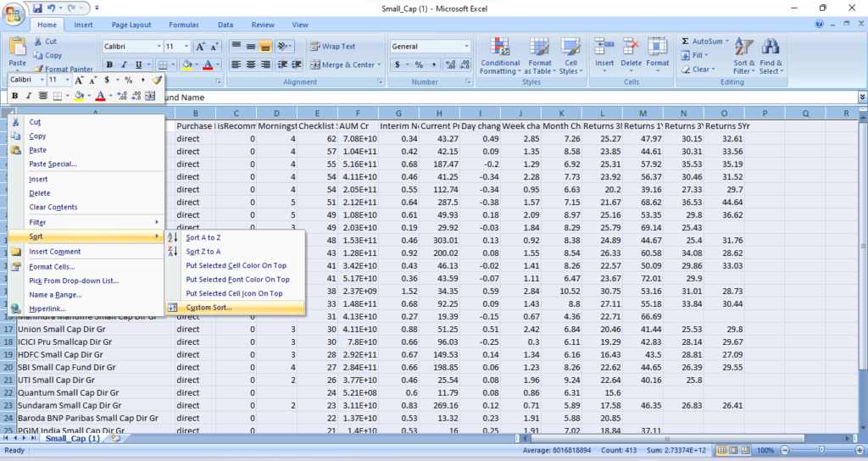
Task: Select Insert Comment in the context menu
Action: click(87, 251)
